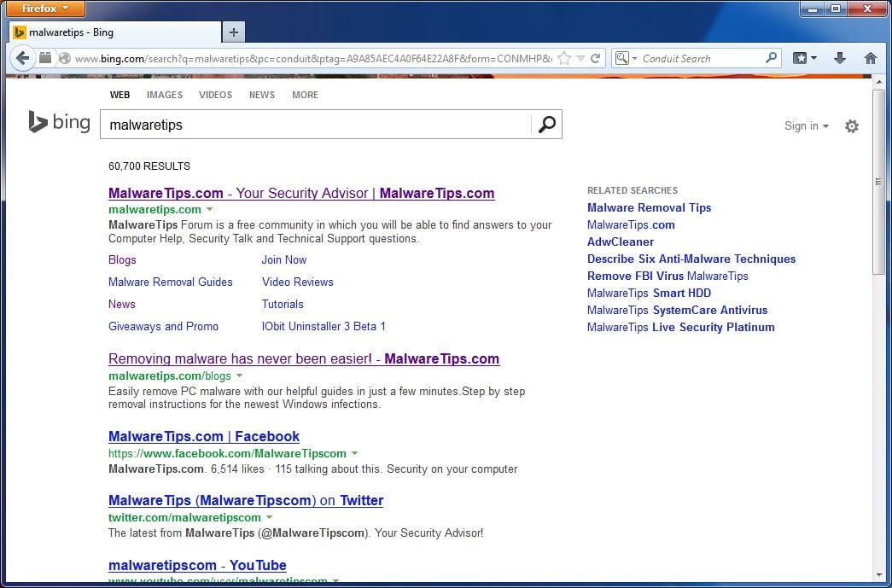
Task: Go to the browser Home icon
Action: click(871, 58)
